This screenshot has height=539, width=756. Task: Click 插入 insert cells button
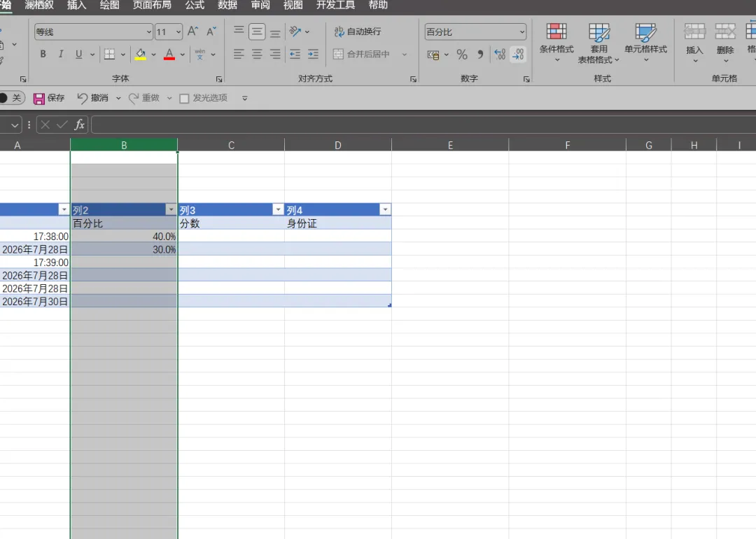(694, 43)
